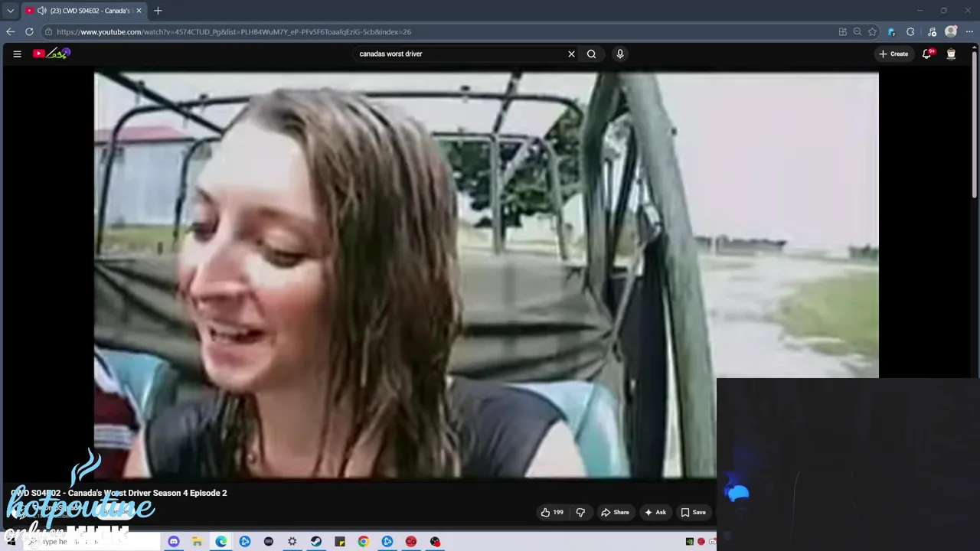Close the CWD S04E02 tab

pyautogui.click(x=139, y=11)
